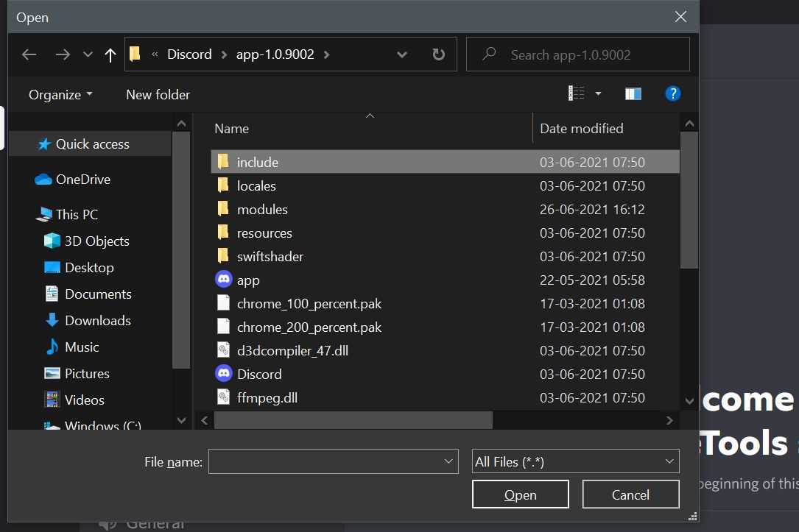The height and width of the screenshot is (532, 799).
Task: Select the app Discord-icon file
Action: (445, 280)
